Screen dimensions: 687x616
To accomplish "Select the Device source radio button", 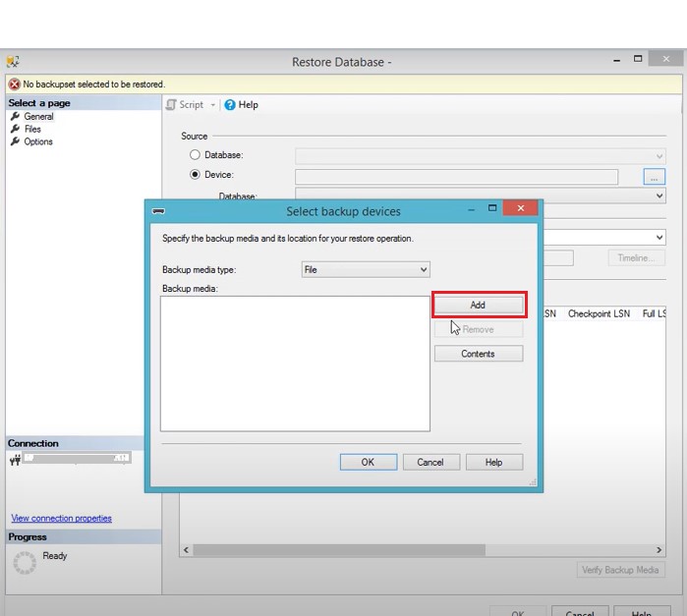I will 196,175.
